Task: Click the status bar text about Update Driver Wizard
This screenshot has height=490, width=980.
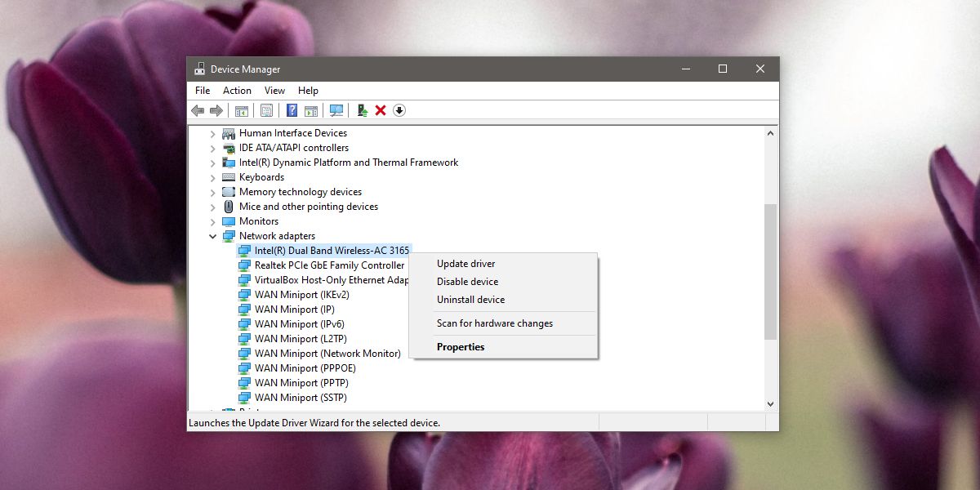Action: coord(314,423)
